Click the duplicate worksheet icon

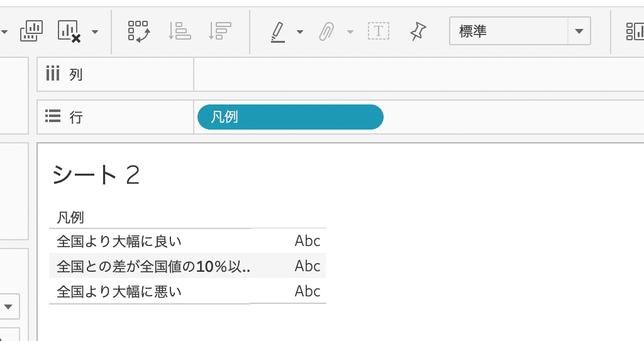pyautogui.click(x=31, y=31)
